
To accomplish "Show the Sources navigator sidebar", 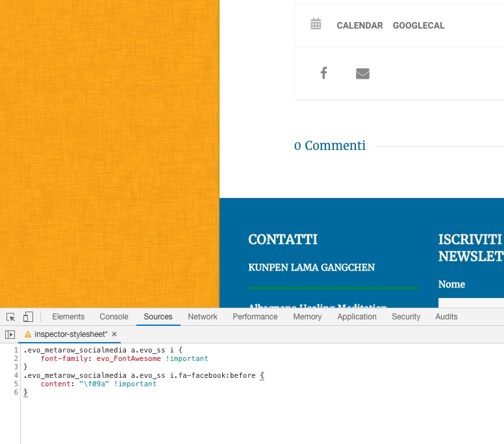I will coord(10,334).
